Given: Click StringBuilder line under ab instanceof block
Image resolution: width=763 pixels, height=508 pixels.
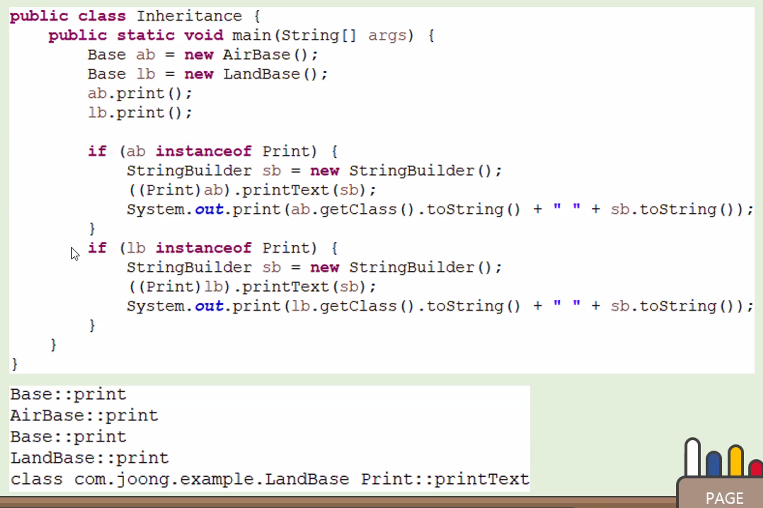Looking at the screenshot, I should coord(314,171).
